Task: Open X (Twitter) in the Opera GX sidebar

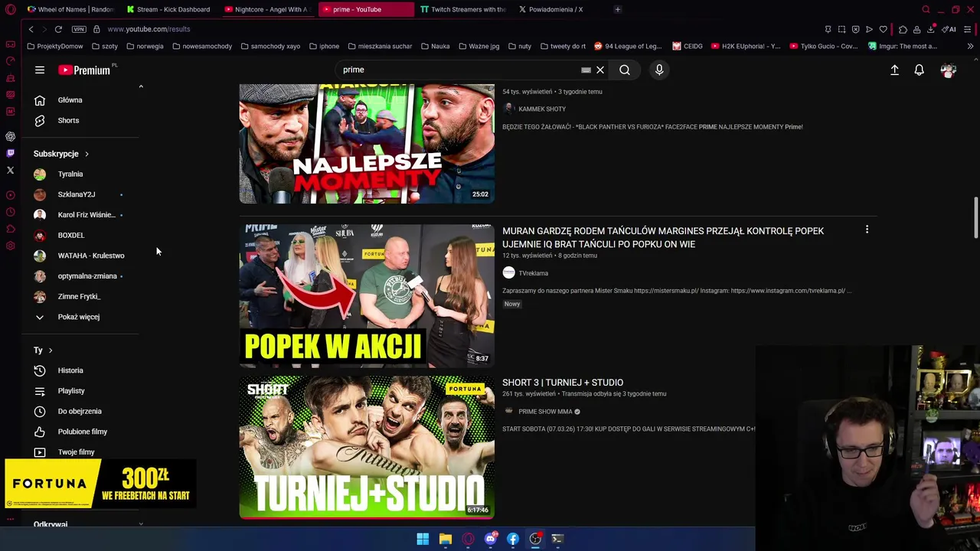Action: [x=11, y=170]
